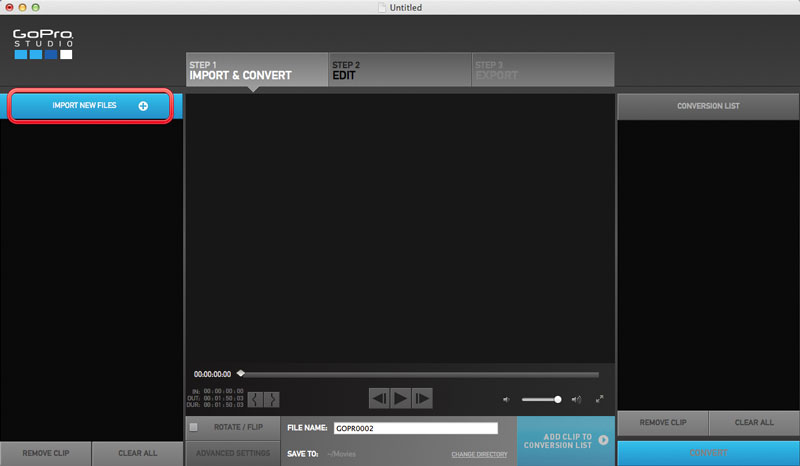
Task: Enter fullscreen with the expand arrows icon
Action: (599, 399)
